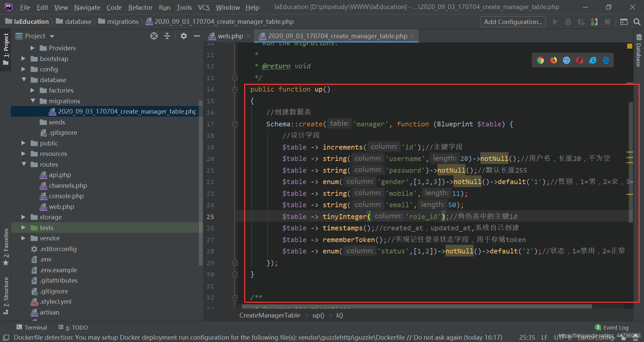Click the tool windows toggle icon bottom-left
This screenshot has height=342, width=644.
point(6,337)
